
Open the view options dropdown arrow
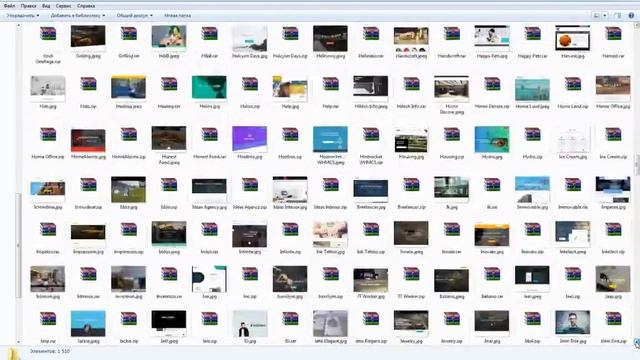605,16
